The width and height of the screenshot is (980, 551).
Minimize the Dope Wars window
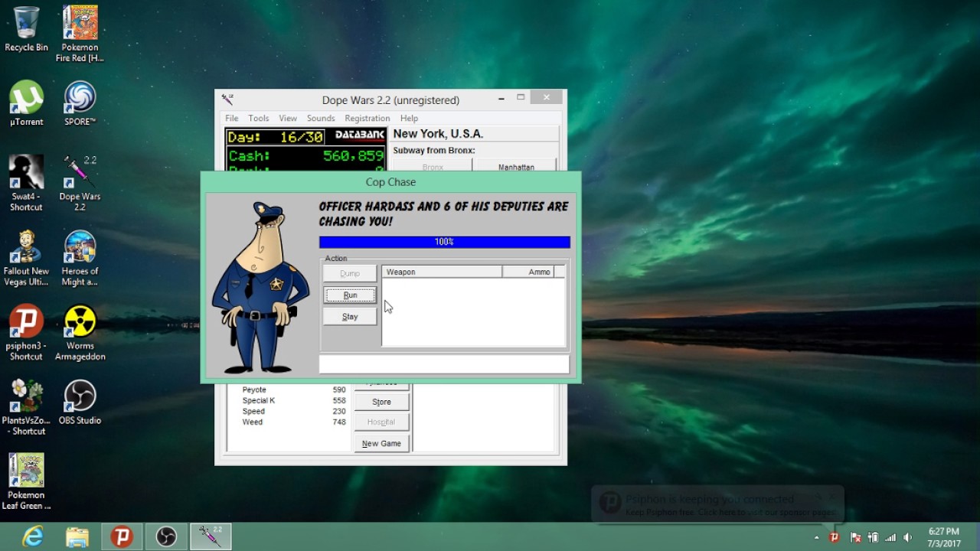(x=501, y=98)
